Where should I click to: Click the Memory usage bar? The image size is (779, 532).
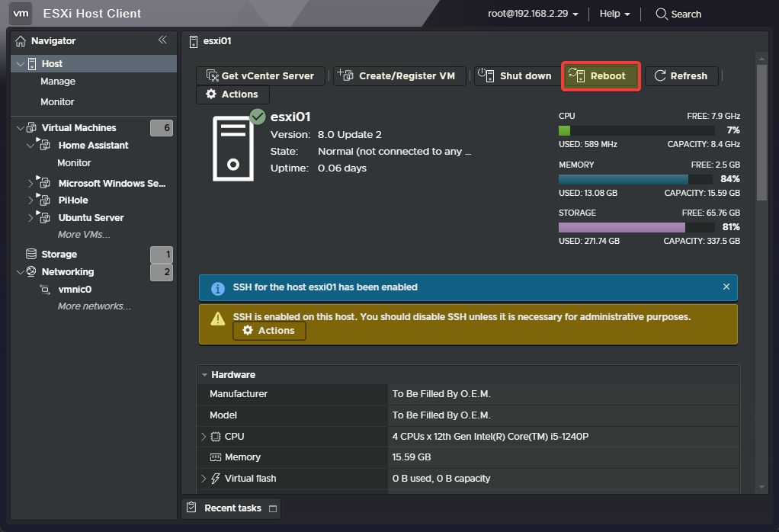(636, 179)
